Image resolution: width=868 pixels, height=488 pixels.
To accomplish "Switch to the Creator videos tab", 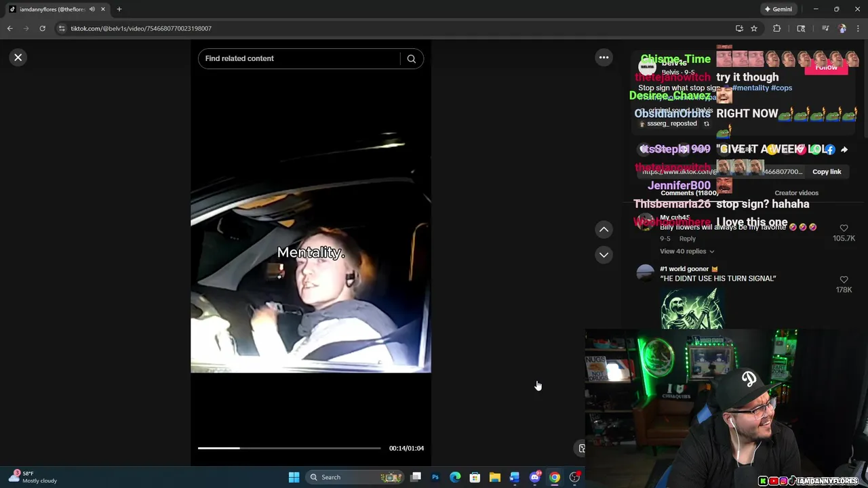I will tap(796, 193).
